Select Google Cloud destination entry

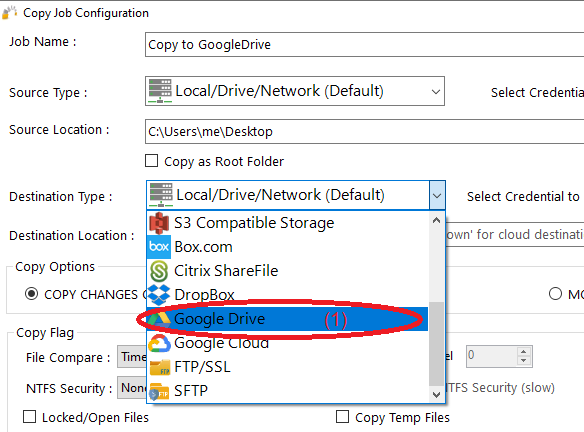288,343
